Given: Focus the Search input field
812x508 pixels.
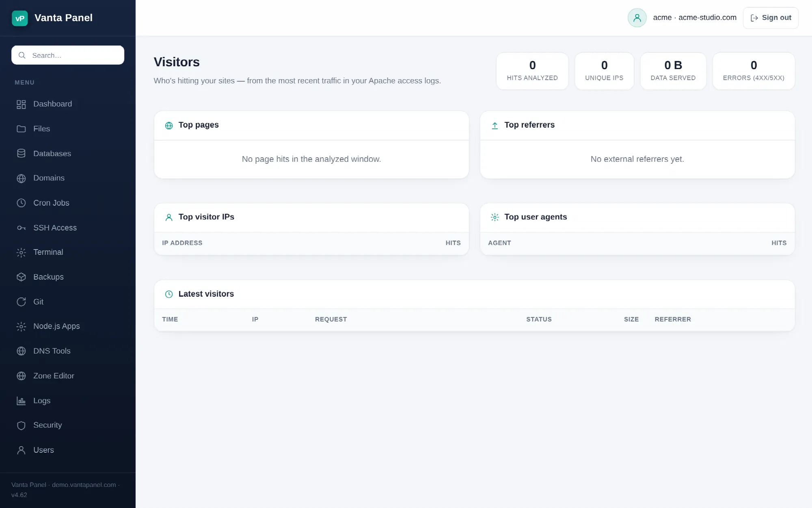Looking at the screenshot, I should [68, 55].
